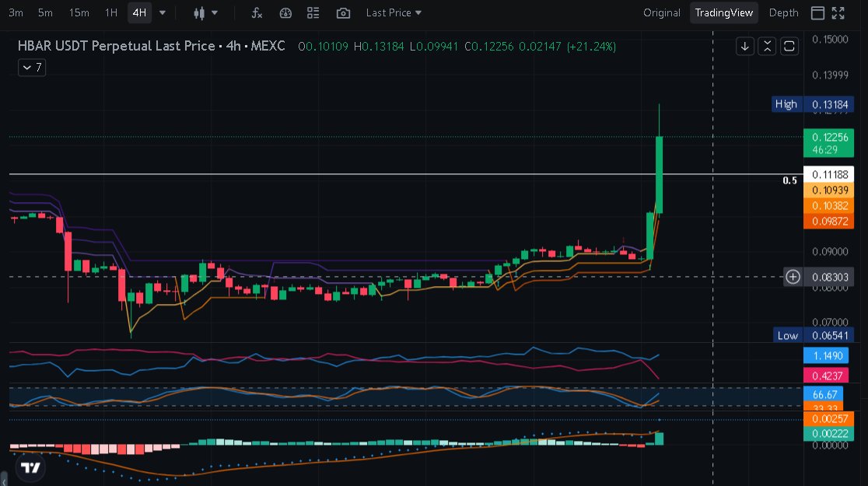Click the blue 1.1490 indicator value
This screenshot has height=486, width=868.
pyautogui.click(x=826, y=355)
